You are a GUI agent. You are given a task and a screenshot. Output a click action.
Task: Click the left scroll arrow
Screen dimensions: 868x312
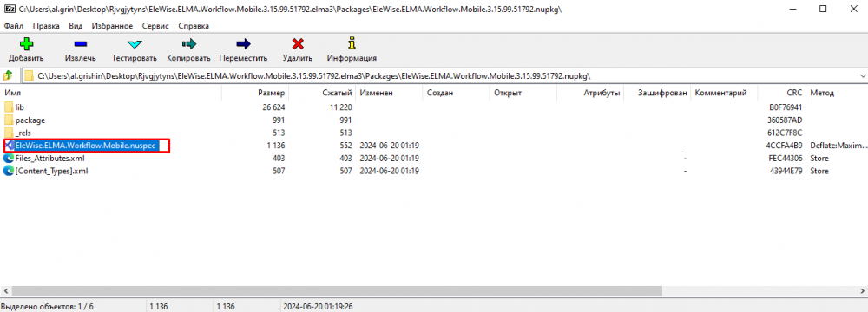[5, 290]
